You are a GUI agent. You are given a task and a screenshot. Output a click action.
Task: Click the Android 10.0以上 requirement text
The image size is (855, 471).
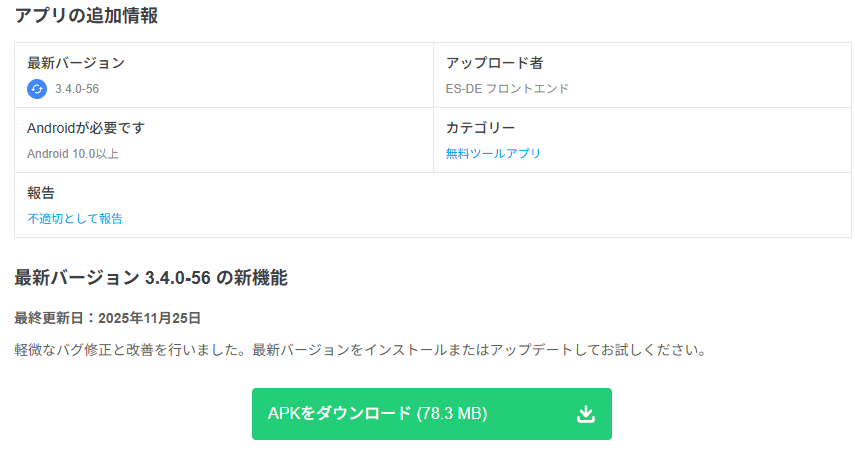pos(73,153)
